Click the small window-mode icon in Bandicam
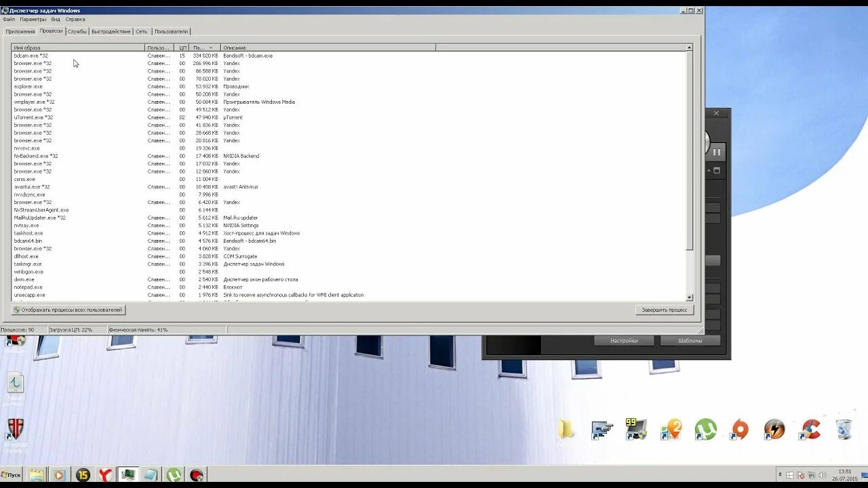The image size is (868, 488). 717,170
